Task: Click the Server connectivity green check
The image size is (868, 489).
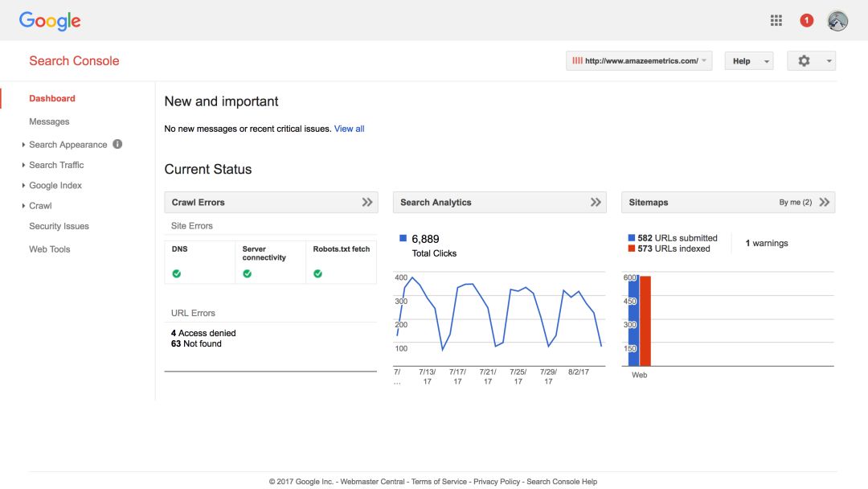Action: pos(248,273)
